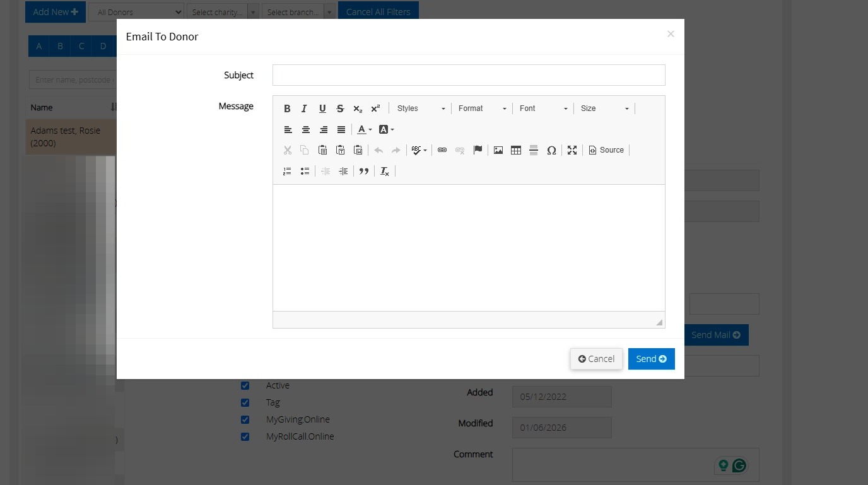Click Add New button

(x=56, y=12)
